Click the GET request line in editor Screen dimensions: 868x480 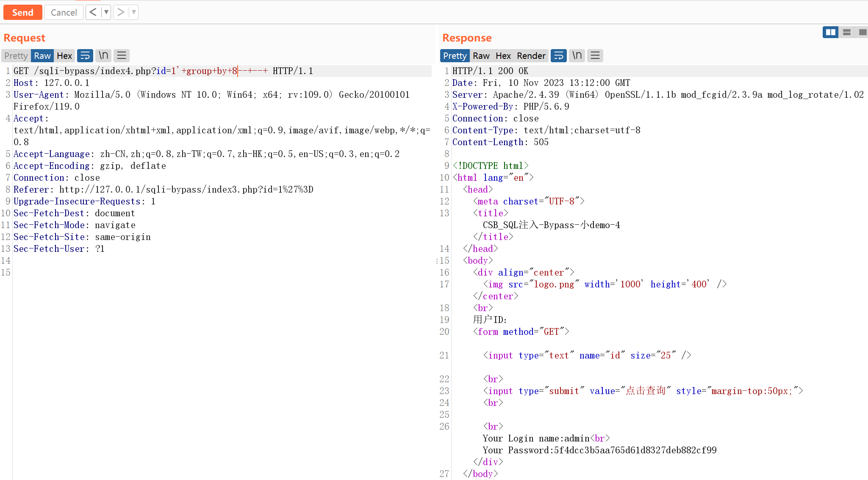click(x=163, y=71)
